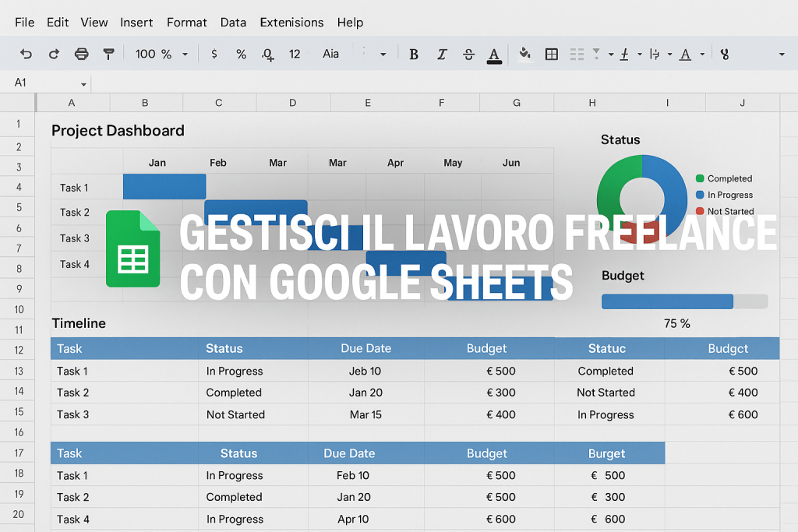The height and width of the screenshot is (532, 798).
Task: Click the Jeb 10 due date cell
Action: [365, 372]
